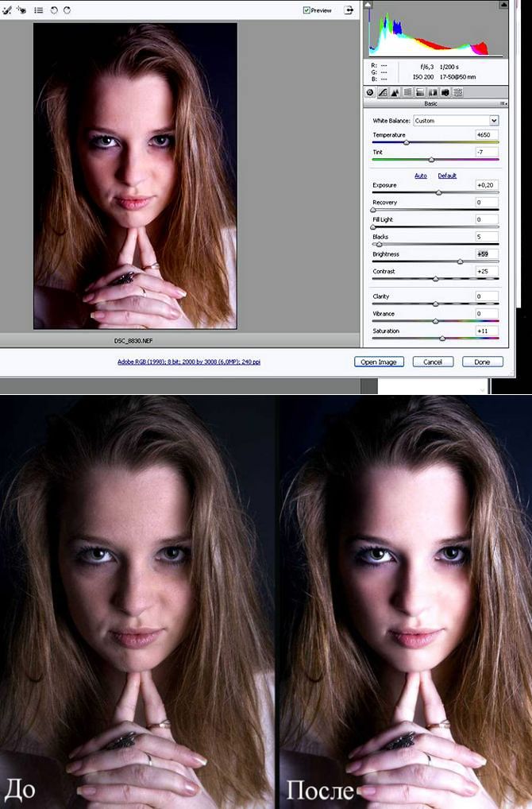The width and height of the screenshot is (532, 809).
Task: Click the Exposure slider handle
Action: click(438, 193)
